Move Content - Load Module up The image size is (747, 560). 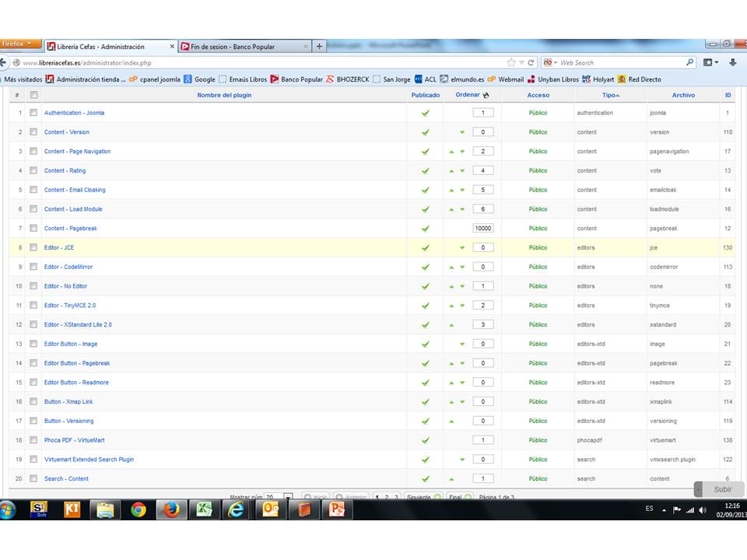[x=451, y=209]
